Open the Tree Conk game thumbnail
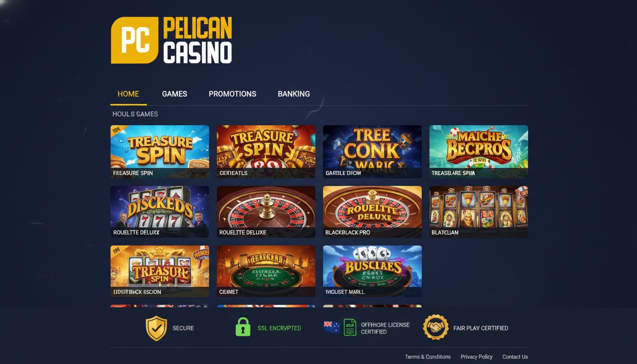The width and height of the screenshot is (637, 364). tap(372, 152)
